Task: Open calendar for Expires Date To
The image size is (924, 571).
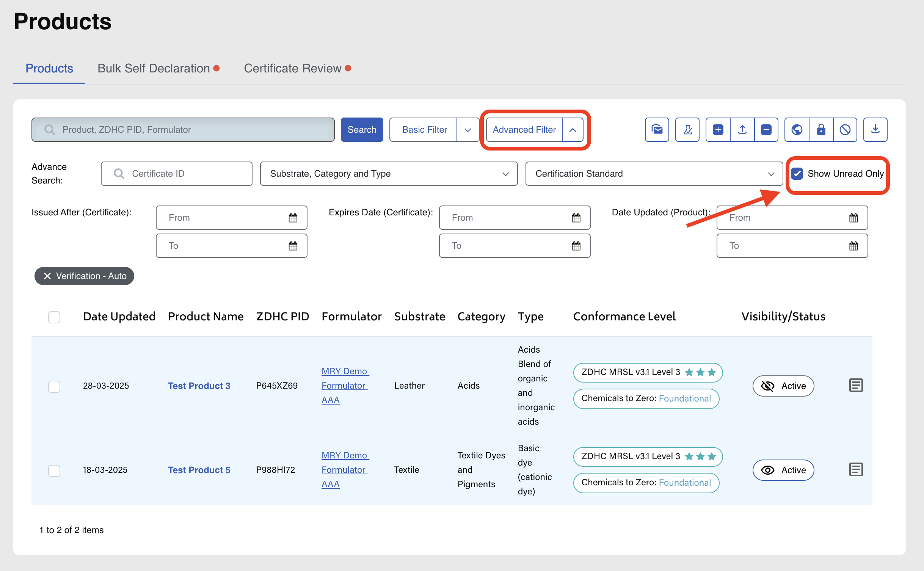Action: pos(576,246)
